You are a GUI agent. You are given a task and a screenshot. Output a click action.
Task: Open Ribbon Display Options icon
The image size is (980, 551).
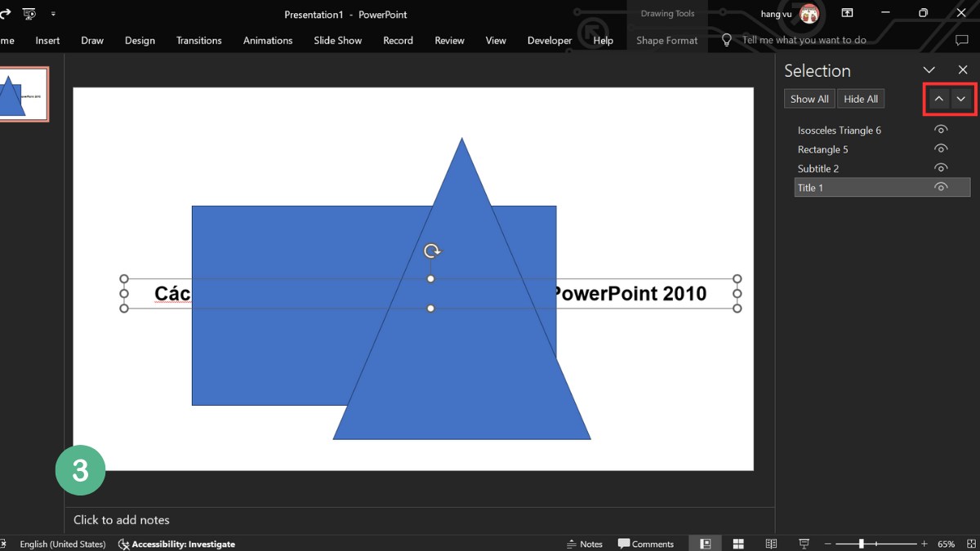click(848, 13)
